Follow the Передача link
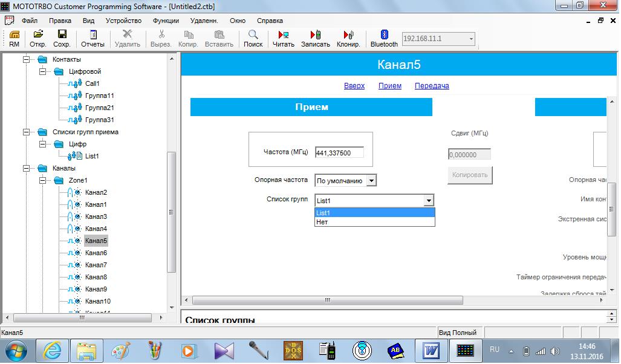 click(x=432, y=85)
